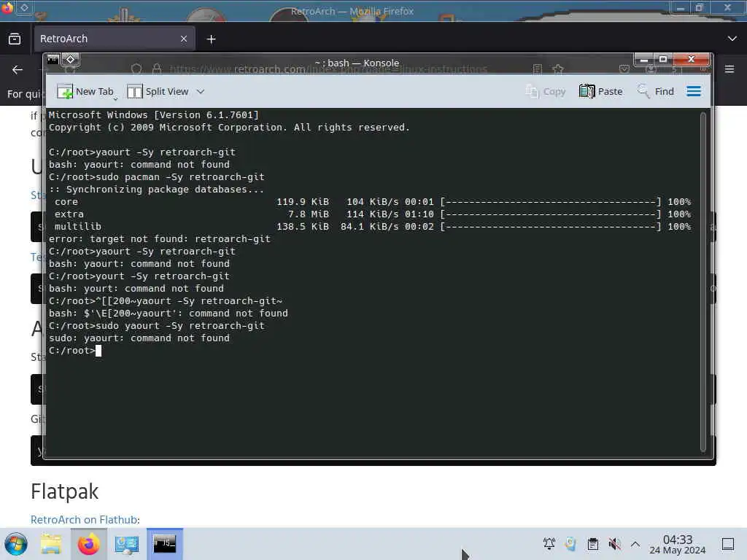Viewport: 747px width, 560px height.
Task: Open Firefox recent browsing view icon
Action: (15, 39)
